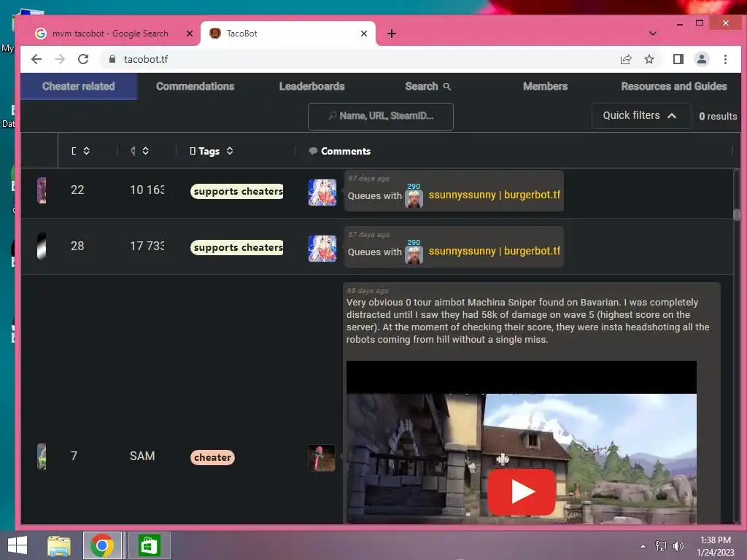Switch to mvm tacobot Google Search tab
This screenshot has width=747, height=560.
click(109, 34)
